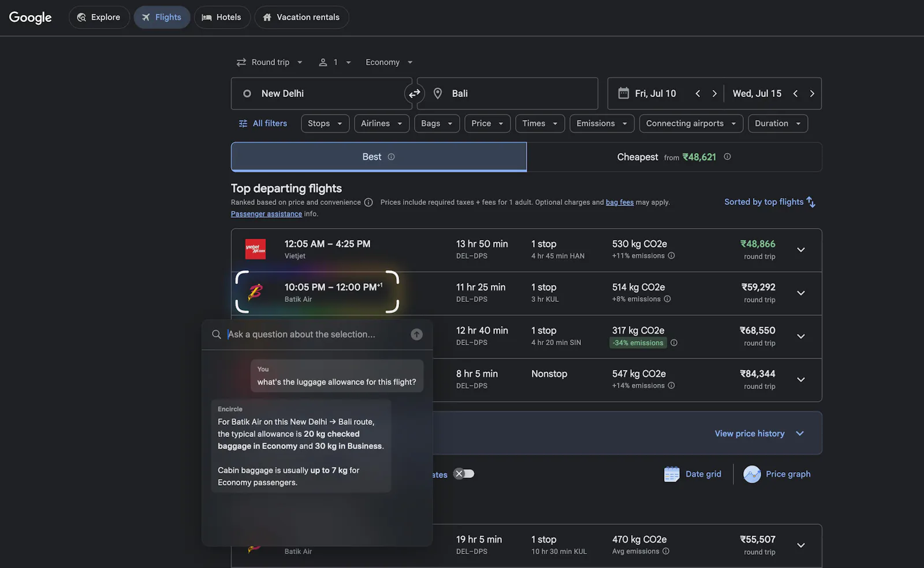Open the Hotels tab
924x568 pixels.
(x=222, y=17)
